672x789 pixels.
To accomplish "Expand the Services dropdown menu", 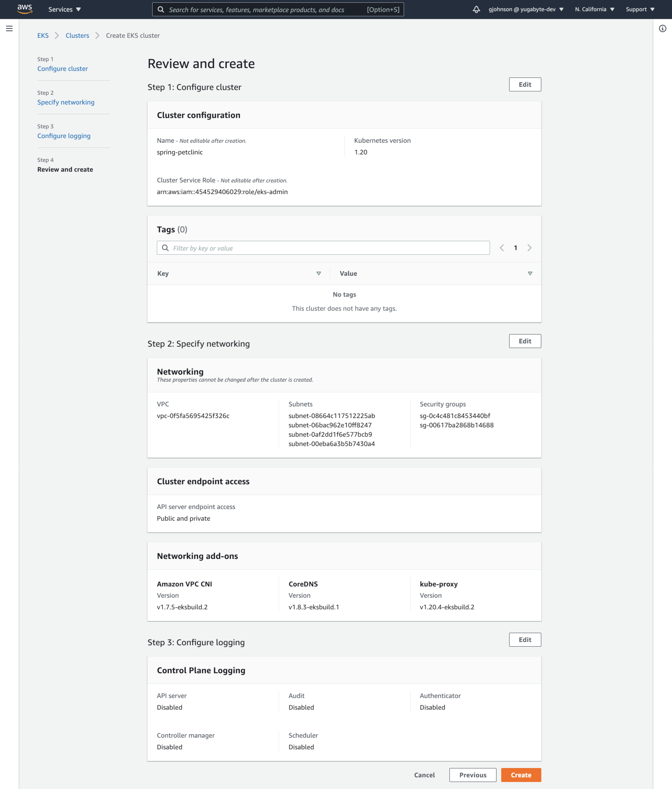I will 64,9.
